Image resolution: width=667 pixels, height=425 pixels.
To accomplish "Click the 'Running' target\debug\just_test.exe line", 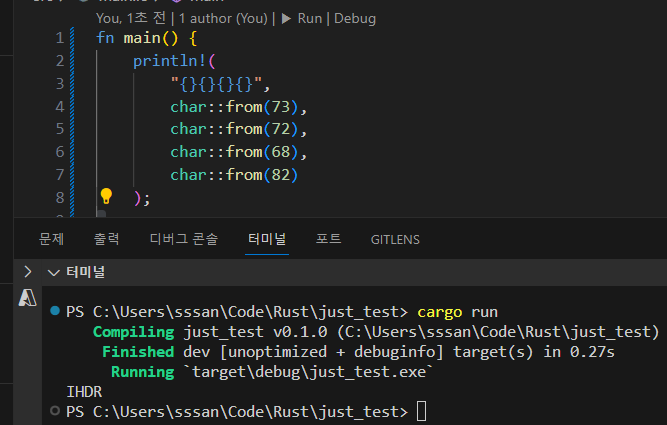I will (272, 372).
